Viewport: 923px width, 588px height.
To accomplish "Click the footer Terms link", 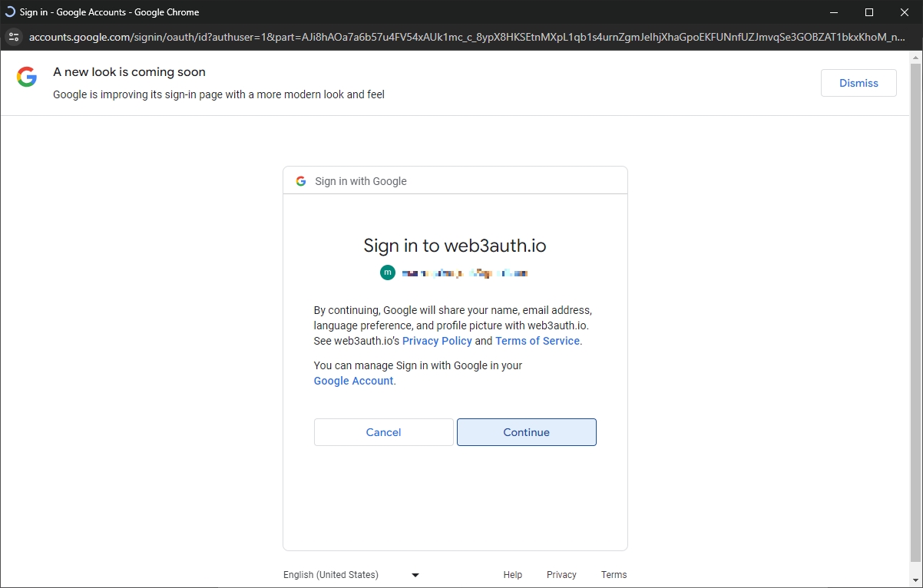I will coord(614,575).
